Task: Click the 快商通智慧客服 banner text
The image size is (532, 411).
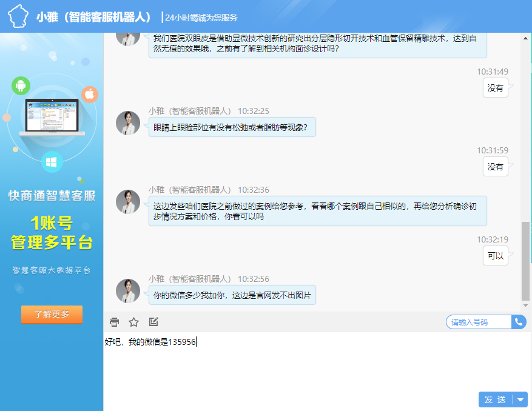Action: [52, 196]
